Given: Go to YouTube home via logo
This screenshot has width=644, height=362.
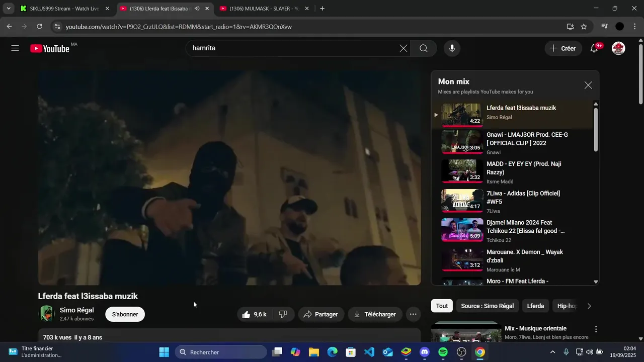Looking at the screenshot, I should (50, 48).
